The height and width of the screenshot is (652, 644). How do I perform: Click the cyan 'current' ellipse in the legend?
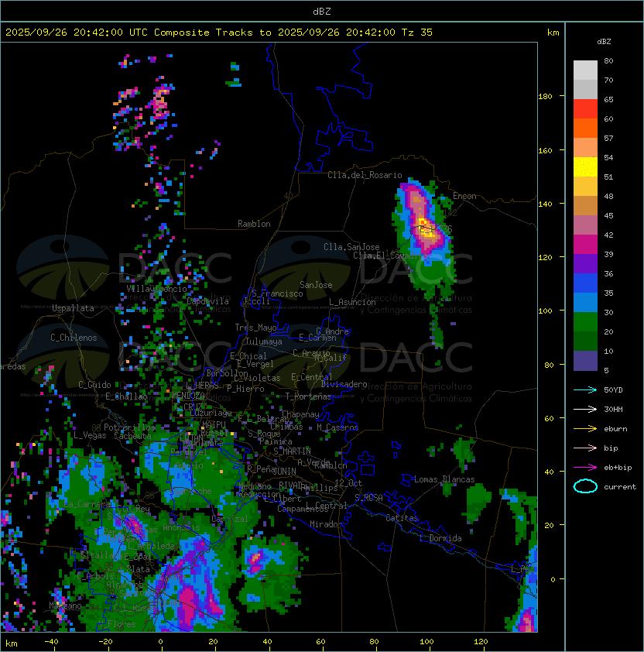pos(585,486)
